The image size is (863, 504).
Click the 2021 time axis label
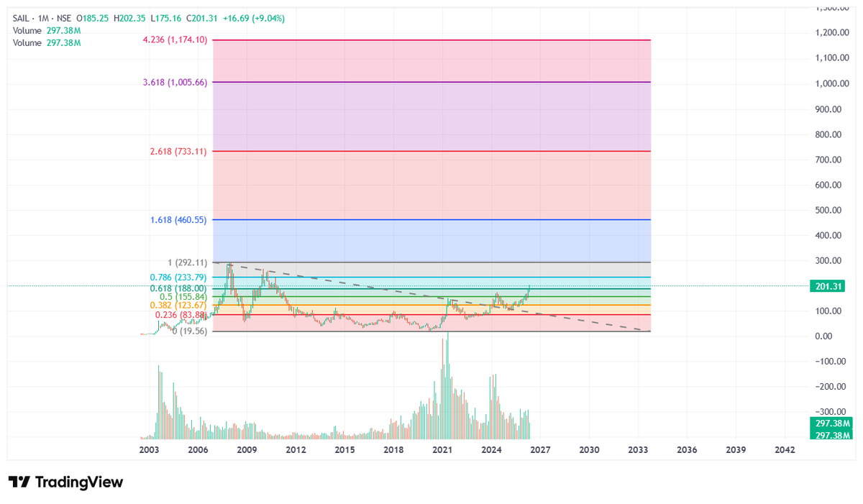442,449
